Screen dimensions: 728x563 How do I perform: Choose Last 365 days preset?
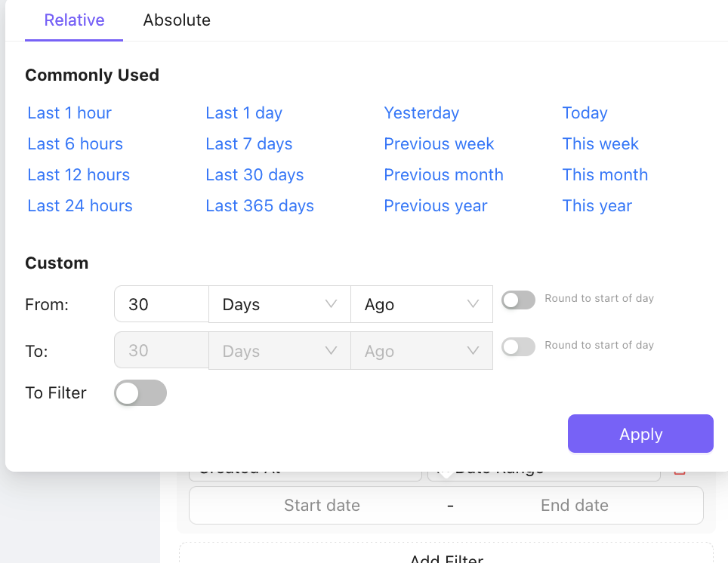pyautogui.click(x=260, y=205)
